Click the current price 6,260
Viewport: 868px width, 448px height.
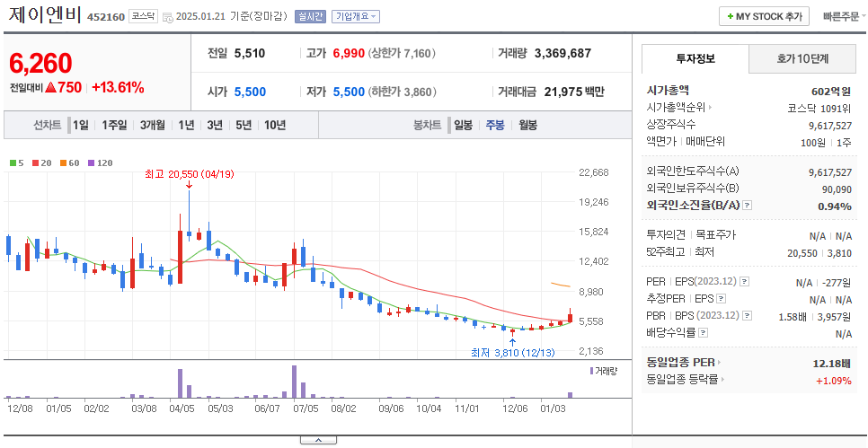tap(40, 63)
